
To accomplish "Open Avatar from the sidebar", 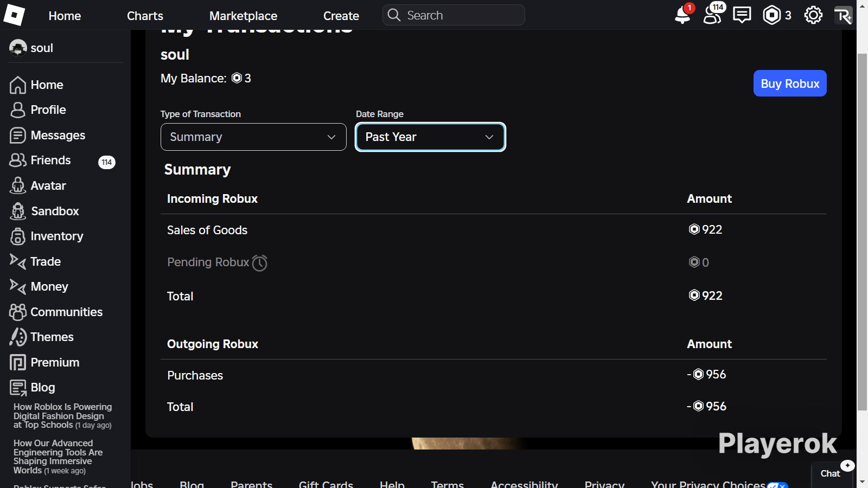I will click(38, 185).
